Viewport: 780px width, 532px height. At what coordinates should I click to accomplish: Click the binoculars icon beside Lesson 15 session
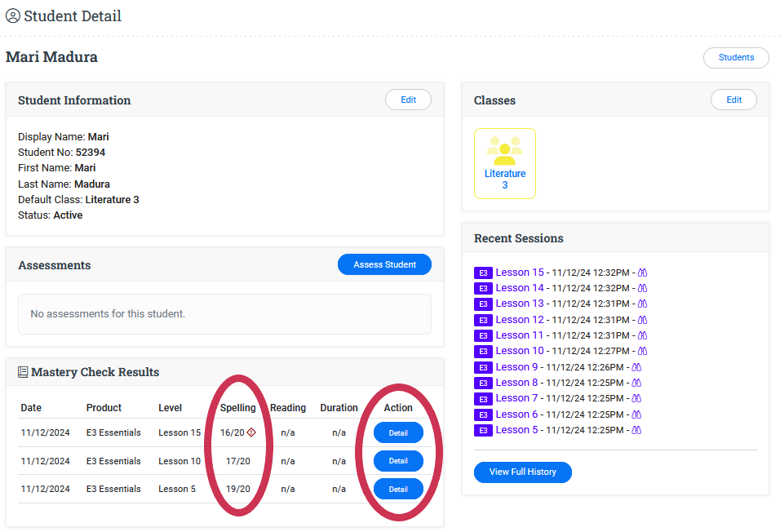click(x=642, y=273)
